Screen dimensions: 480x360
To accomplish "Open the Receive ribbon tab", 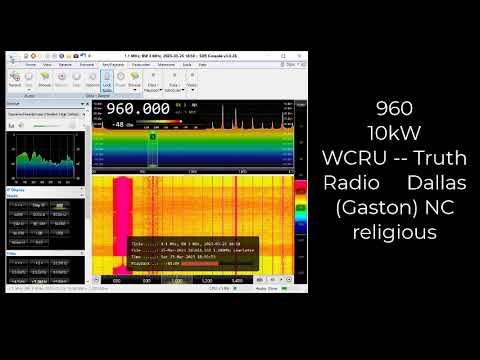I will (65, 65).
